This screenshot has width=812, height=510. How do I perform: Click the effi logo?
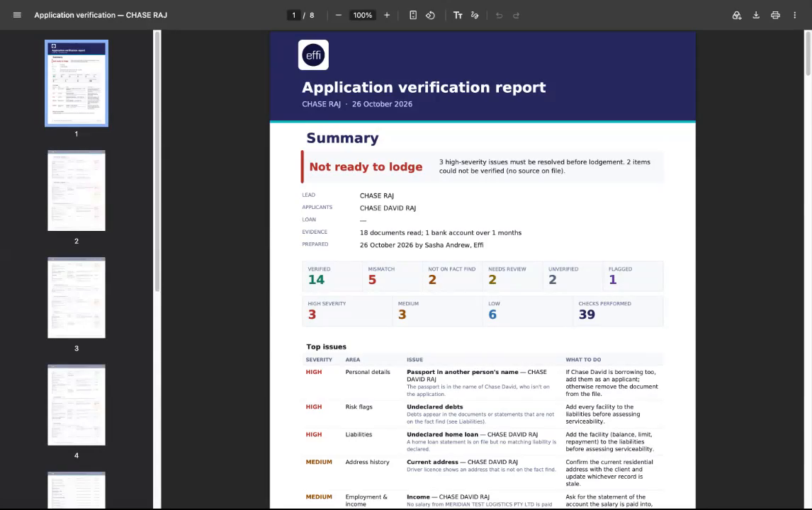(x=313, y=55)
